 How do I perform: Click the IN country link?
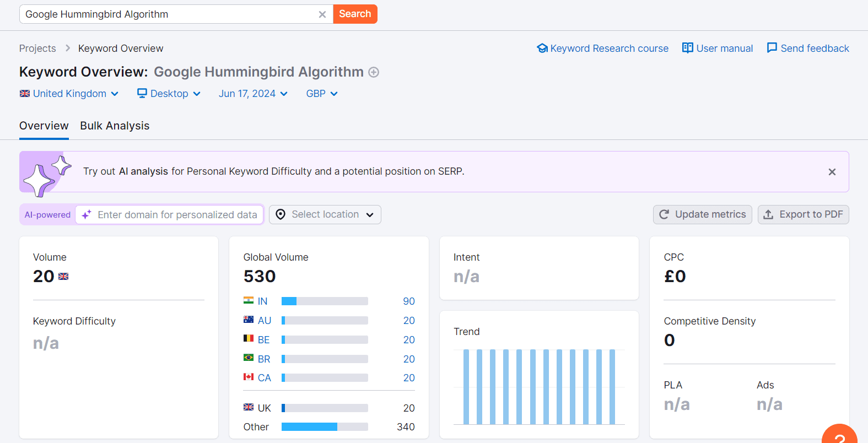[262, 301]
